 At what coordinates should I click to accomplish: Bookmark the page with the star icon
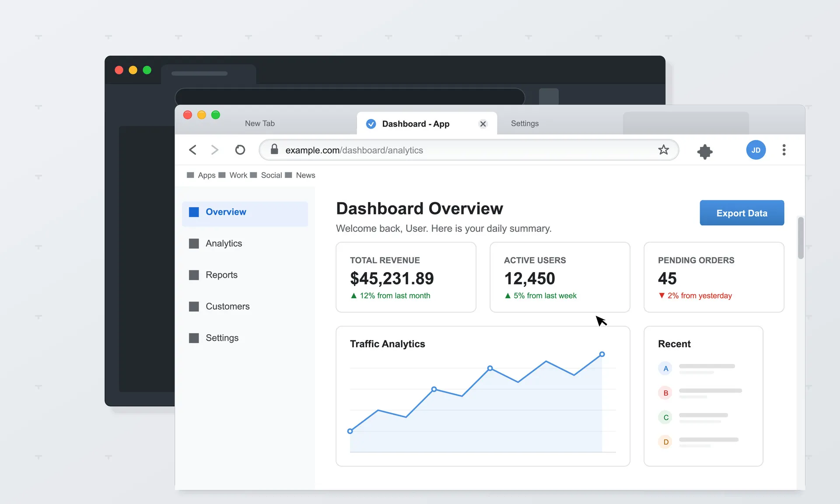tap(663, 150)
